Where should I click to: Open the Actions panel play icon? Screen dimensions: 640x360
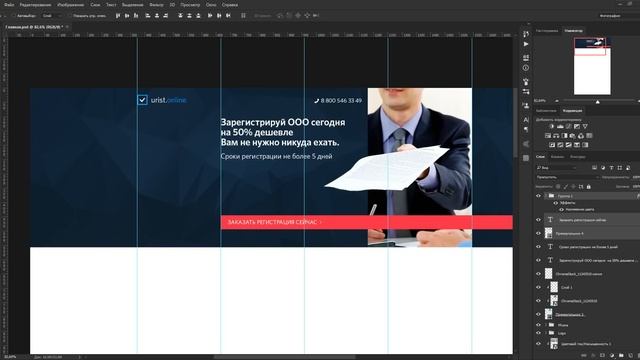coord(526,44)
